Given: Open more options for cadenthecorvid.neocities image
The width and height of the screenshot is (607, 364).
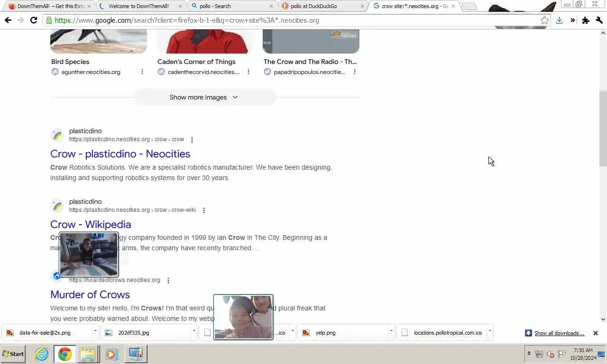Looking at the screenshot, I should pos(248,72).
